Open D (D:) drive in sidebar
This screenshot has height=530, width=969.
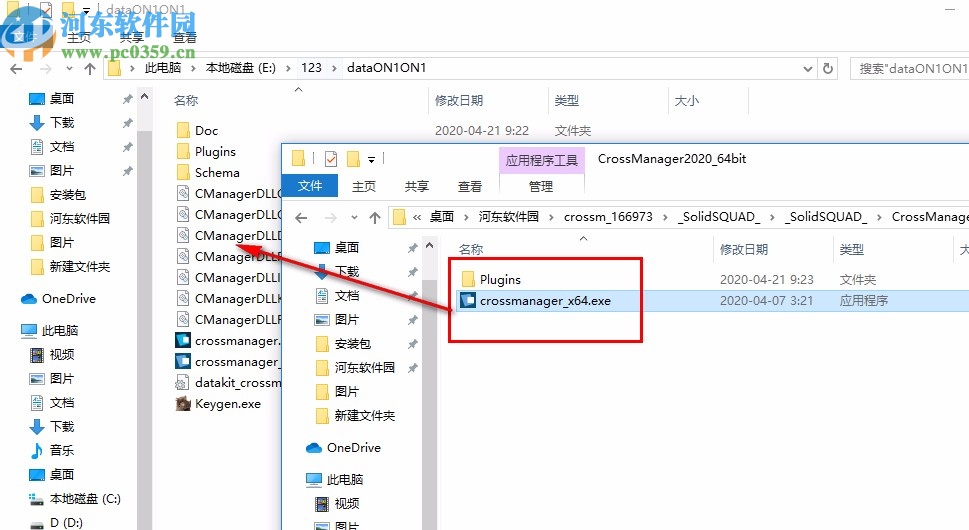[56, 523]
